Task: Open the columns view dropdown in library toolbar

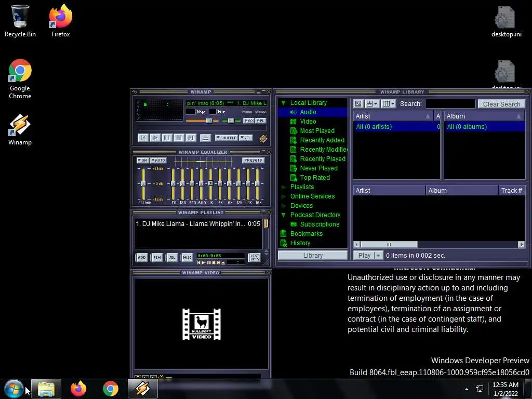Action: pyautogui.click(x=389, y=104)
